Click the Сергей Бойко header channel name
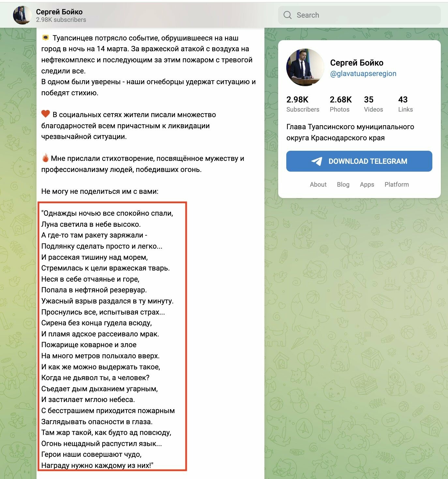Viewport: 448px width, 479px height. pos(59,12)
